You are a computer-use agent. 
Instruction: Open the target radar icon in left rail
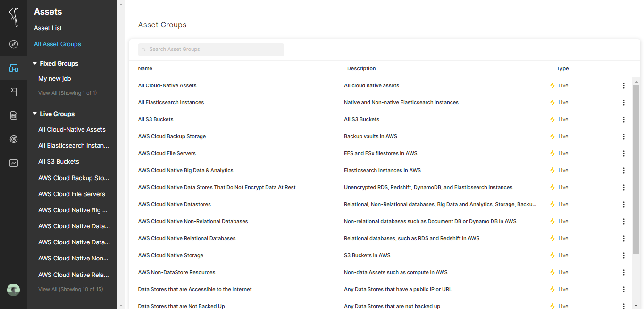pyautogui.click(x=14, y=139)
